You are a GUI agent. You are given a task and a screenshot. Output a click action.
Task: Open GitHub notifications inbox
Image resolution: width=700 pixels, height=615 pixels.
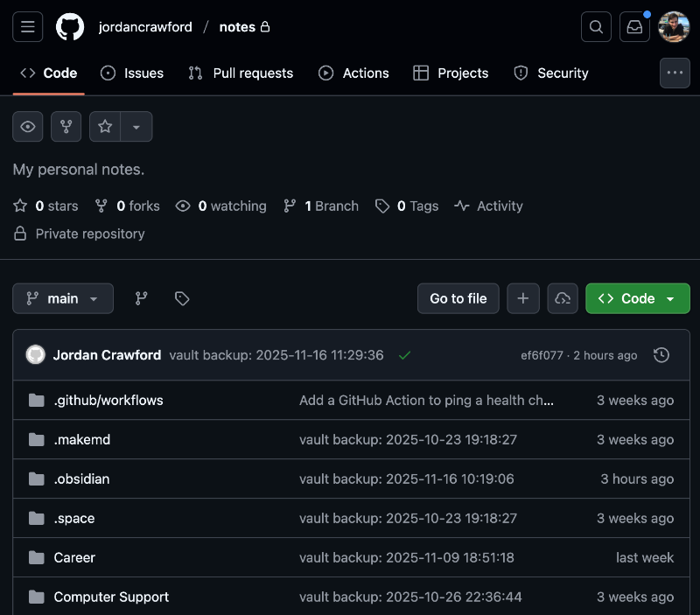pyautogui.click(x=634, y=27)
